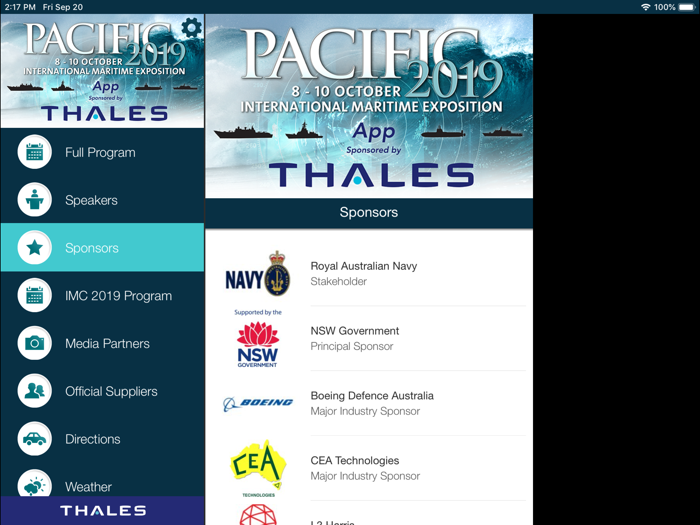700x525 pixels.
Task: Click the NSW Government logo
Action: [x=258, y=338]
